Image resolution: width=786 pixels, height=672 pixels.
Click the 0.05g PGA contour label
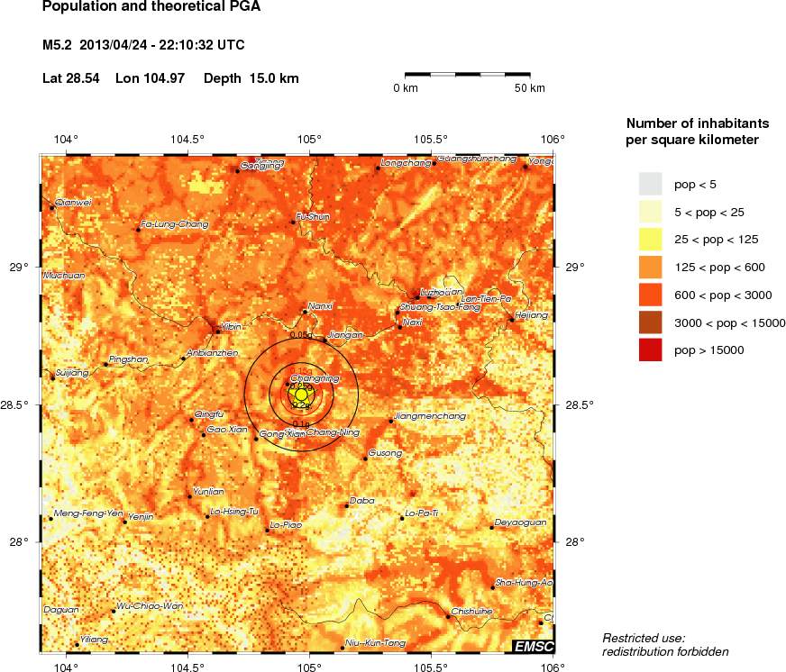pos(299,334)
